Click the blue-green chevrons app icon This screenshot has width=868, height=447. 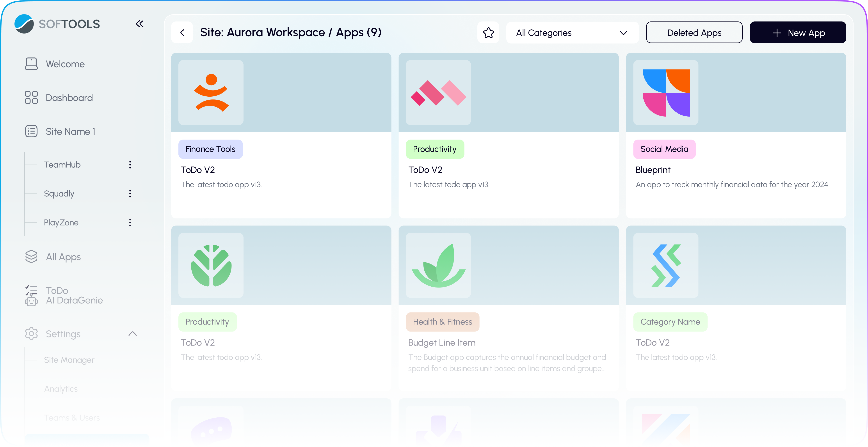666,265
